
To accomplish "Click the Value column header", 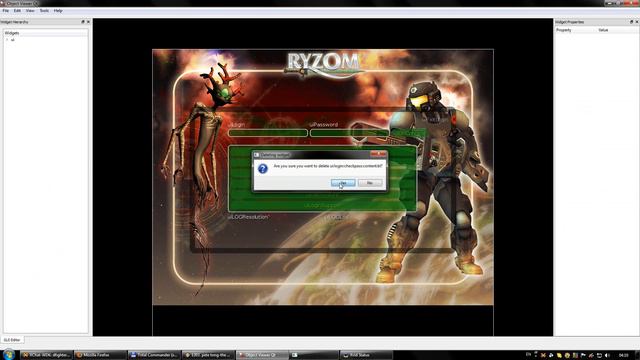I will 618,30.
